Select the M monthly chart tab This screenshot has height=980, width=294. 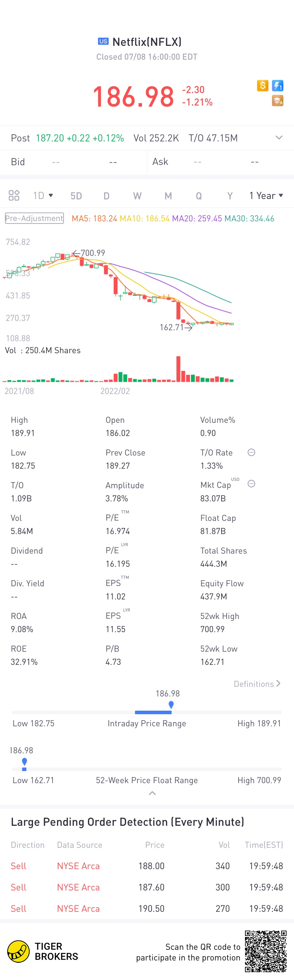click(x=168, y=196)
